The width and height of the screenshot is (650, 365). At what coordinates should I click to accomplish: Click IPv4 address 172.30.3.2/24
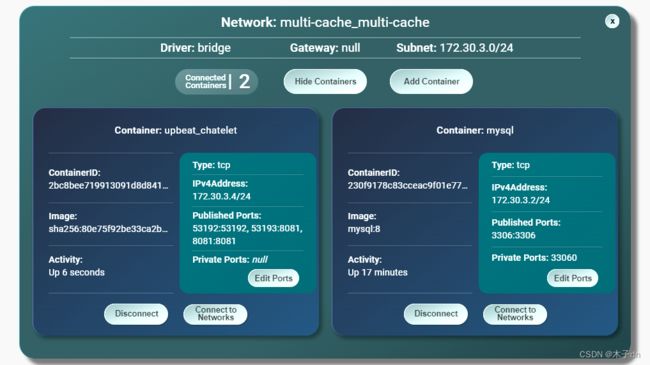point(521,200)
